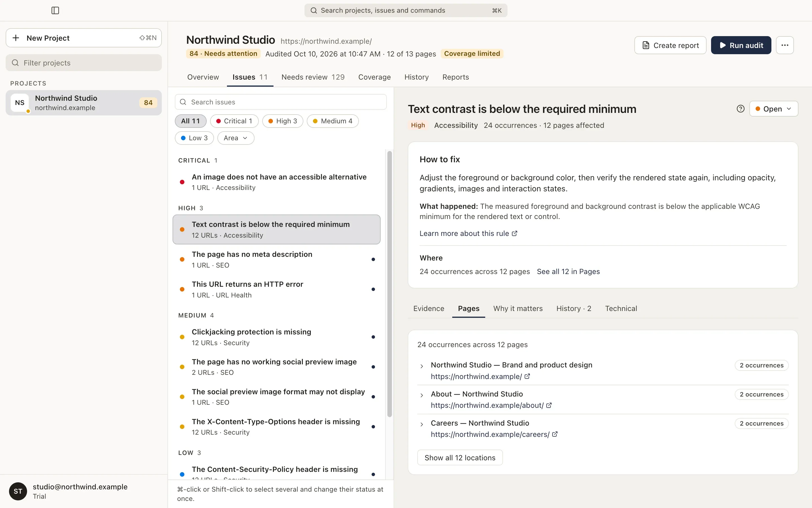Open the Open status dropdown
812x508 pixels.
pyautogui.click(x=773, y=109)
